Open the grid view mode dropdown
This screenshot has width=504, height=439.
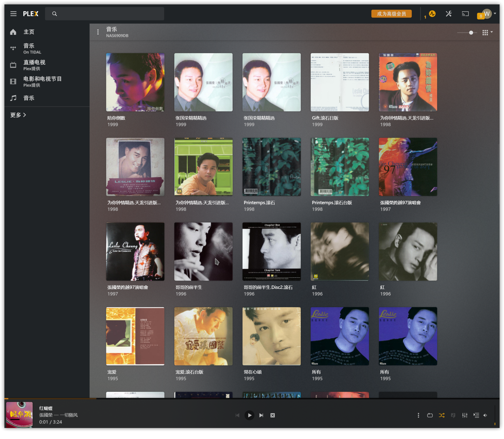[x=487, y=32]
